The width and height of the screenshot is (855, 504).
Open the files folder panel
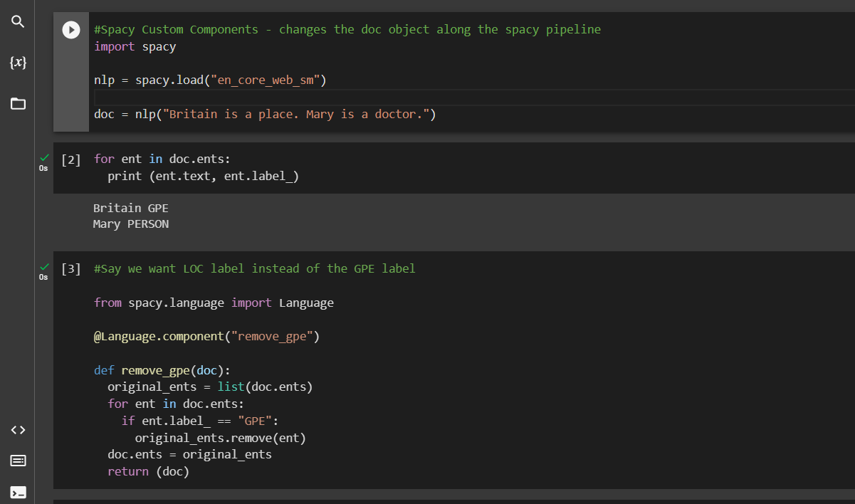18,104
